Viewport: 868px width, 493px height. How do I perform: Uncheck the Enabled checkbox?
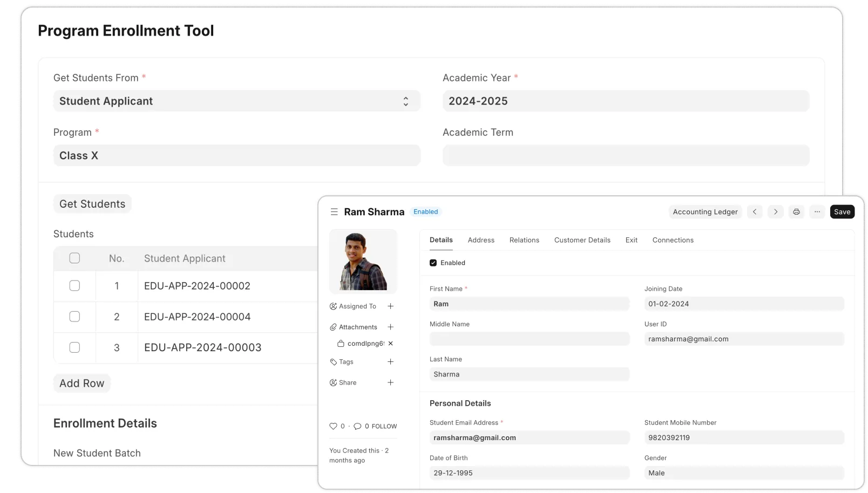(x=433, y=263)
